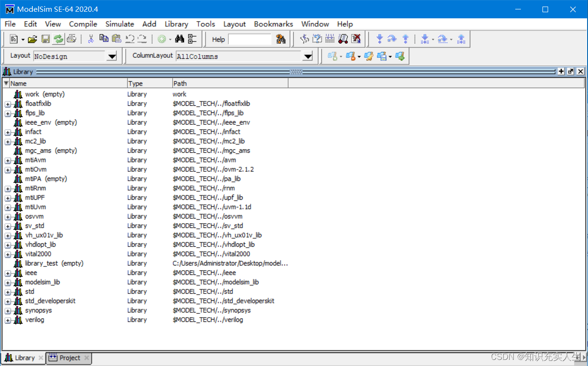Screen dimensions: 588x366
Task: Click the Step Over curved arrow icon
Action: pyautogui.click(x=392, y=39)
